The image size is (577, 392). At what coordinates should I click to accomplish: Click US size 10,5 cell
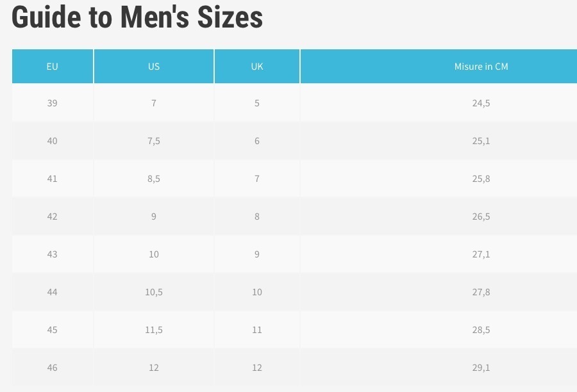click(x=154, y=292)
